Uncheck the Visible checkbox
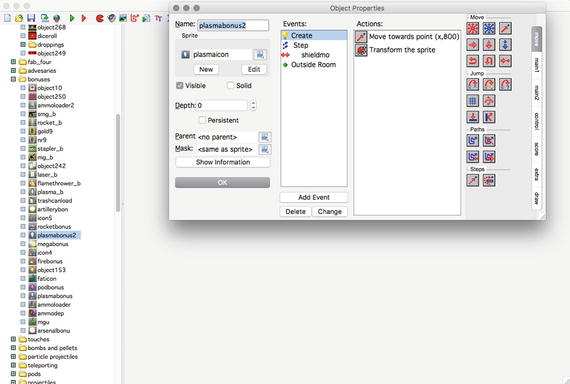The width and height of the screenshot is (570, 384). [x=180, y=85]
